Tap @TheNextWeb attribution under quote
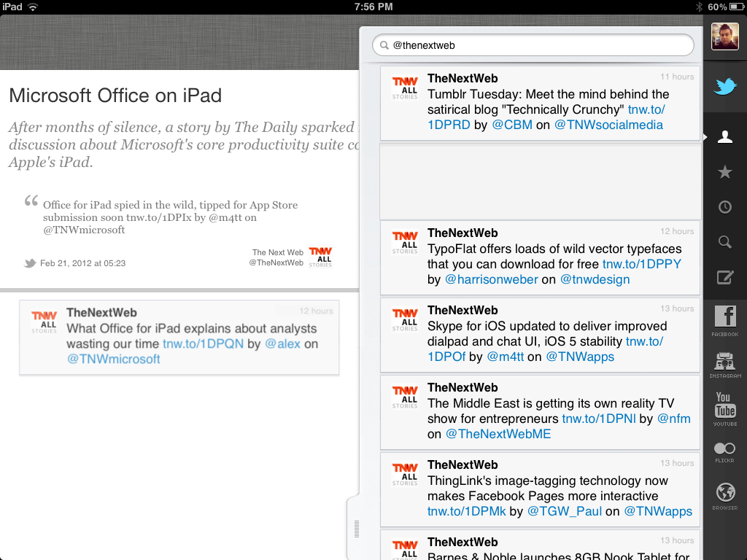This screenshot has width=747, height=560. pyautogui.click(x=276, y=262)
